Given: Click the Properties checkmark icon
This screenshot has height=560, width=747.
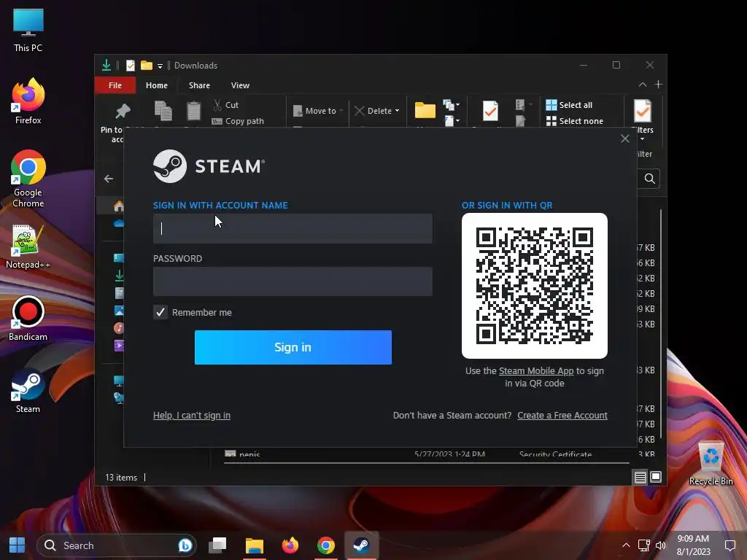Looking at the screenshot, I should 490,111.
